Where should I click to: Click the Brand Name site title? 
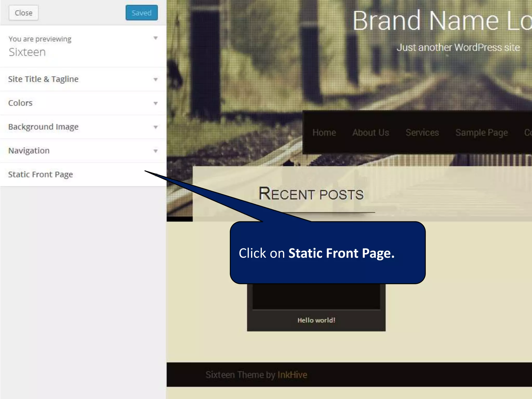[x=442, y=21]
